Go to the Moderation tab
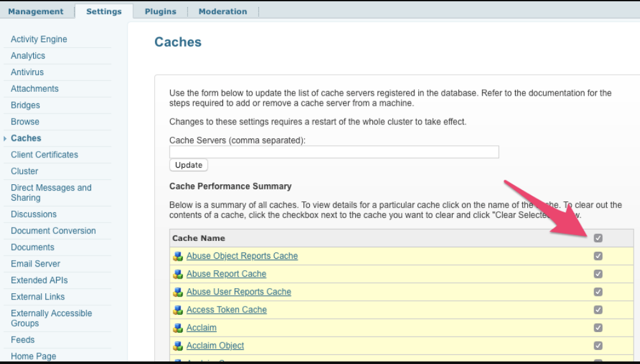 click(x=222, y=11)
